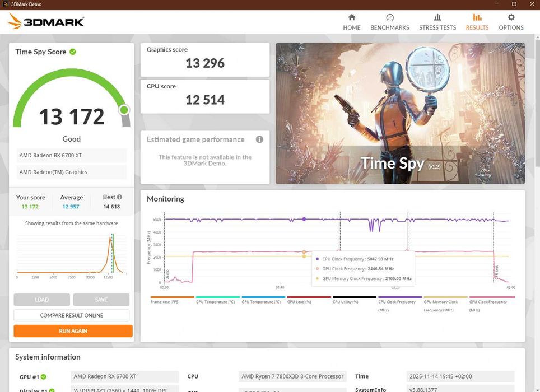Go to the BENCHMARKS tab
This screenshot has width=540, height=392.
point(389,22)
